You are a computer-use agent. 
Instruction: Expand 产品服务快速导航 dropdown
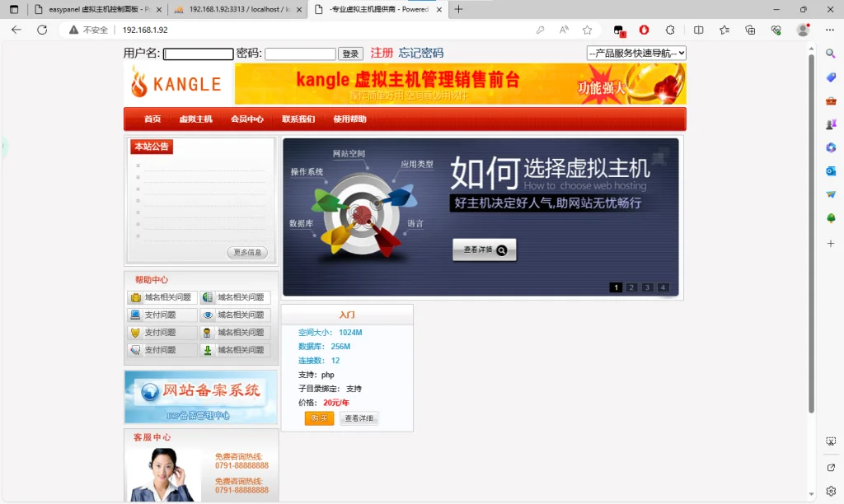[x=636, y=53]
